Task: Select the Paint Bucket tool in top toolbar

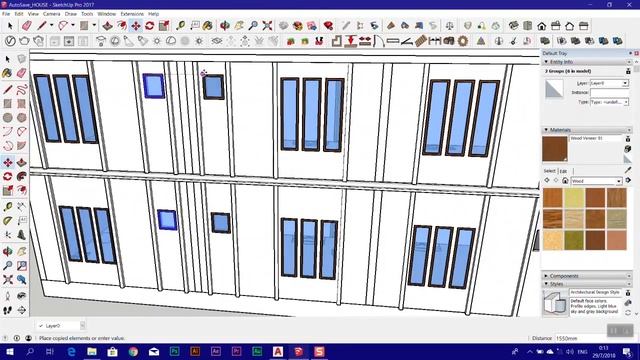Action: click(208, 26)
